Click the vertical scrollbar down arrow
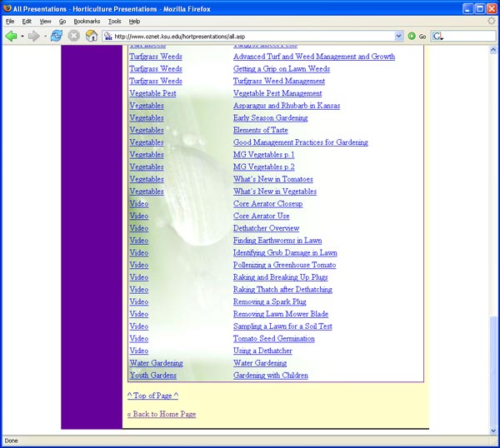 [x=493, y=431]
